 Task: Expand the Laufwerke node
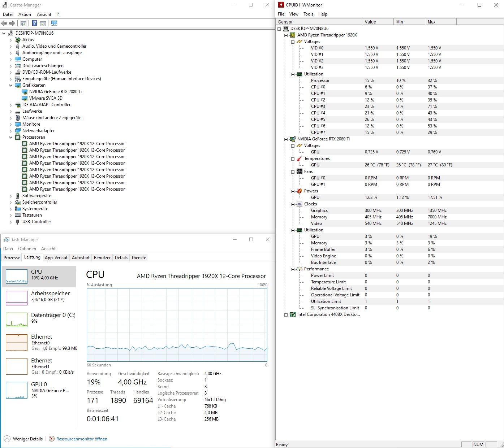pos(11,111)
